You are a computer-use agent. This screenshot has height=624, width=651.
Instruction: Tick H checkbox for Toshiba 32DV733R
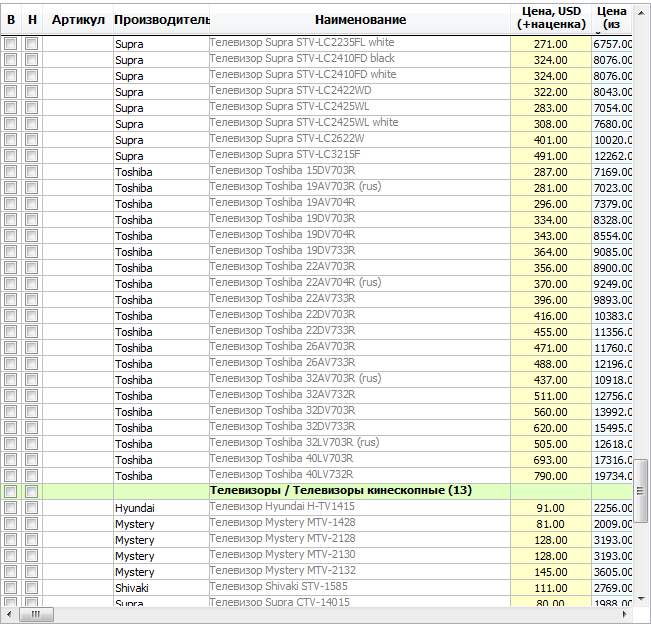[x=32, y=428]
